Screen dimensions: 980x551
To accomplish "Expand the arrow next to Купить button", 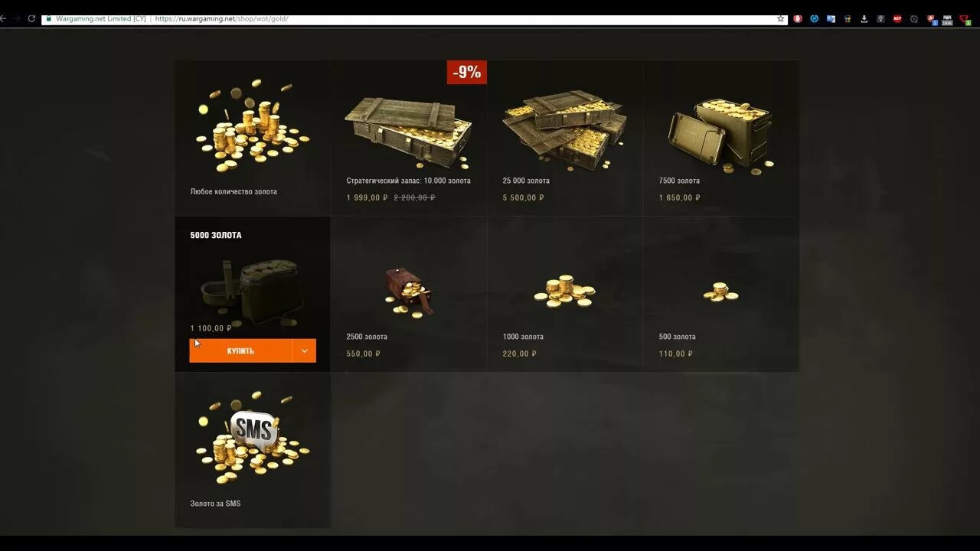I will pos(304,350).
